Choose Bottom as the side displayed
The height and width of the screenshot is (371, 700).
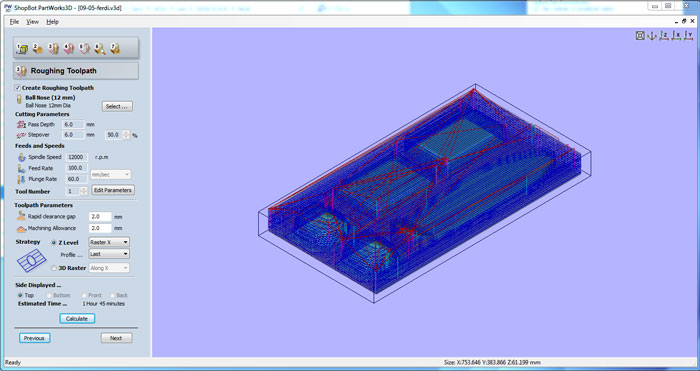[49, 296]
